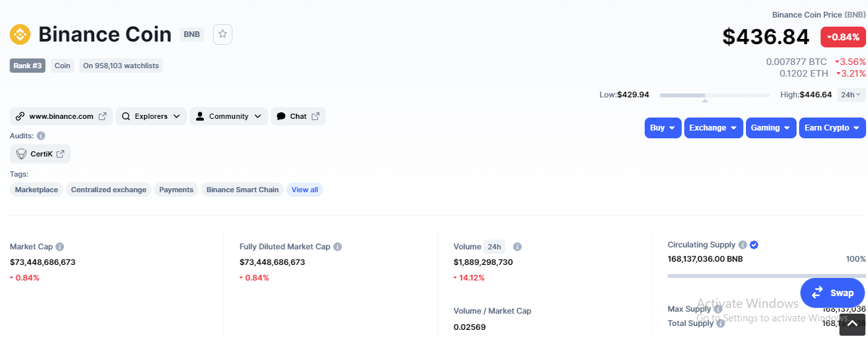Image resolution: width=868 pixels, height=337 pixels.
Task: Click the Low: $429.94 text
Action: click(x=624, y=95)
